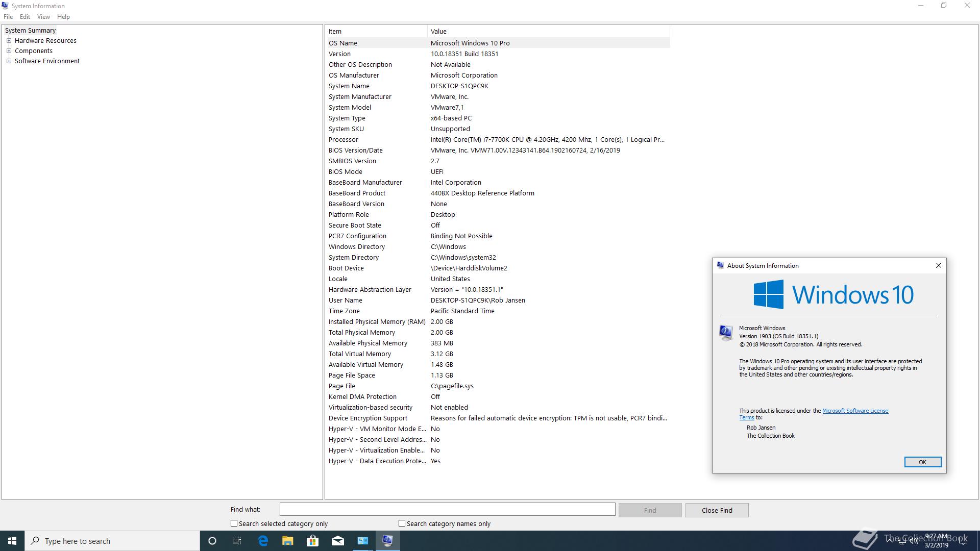Open the Action Center notifications icon

click(x=963, y=541)
